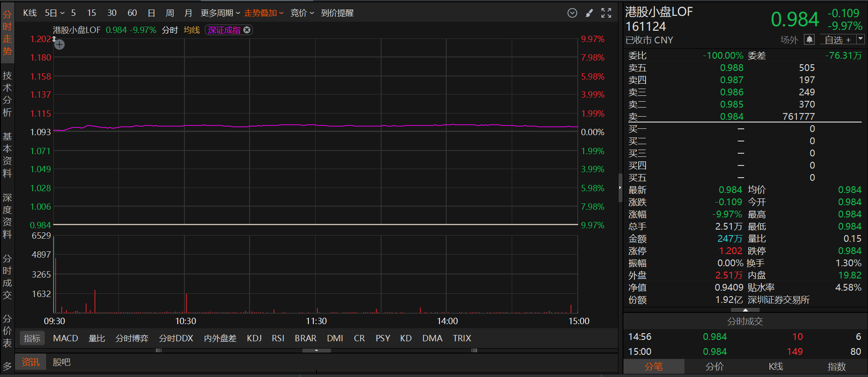Open the dropdown arrow next to 自选
This screenshot has width=868, height=377.
(861, 40)
